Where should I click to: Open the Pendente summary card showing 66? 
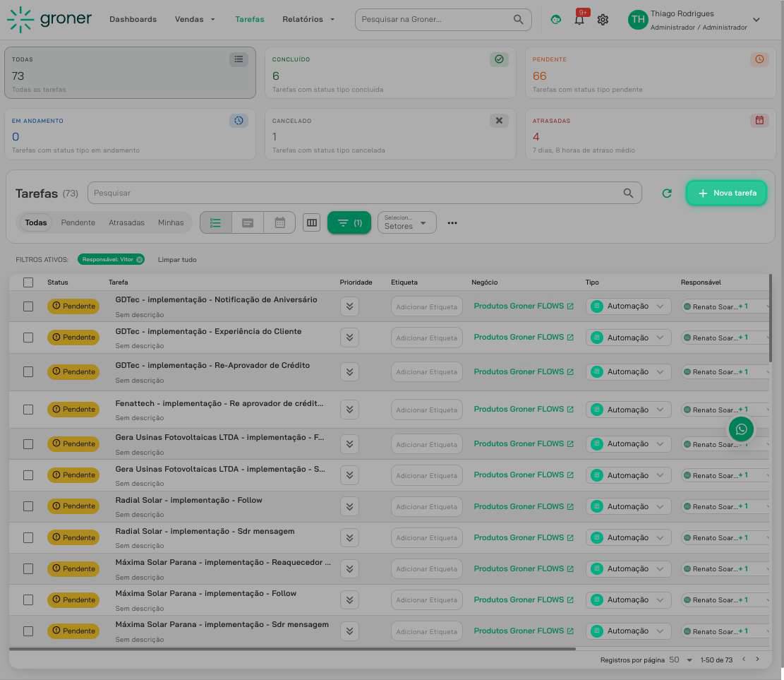(x=650, y=73)
